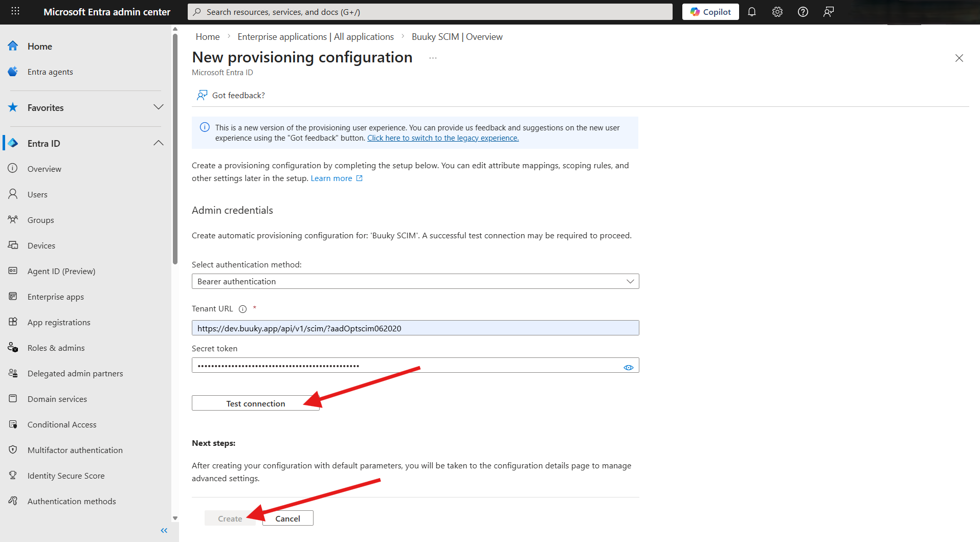Open the app launcher grid icon
Screen dimensions: 980x542
15,11
